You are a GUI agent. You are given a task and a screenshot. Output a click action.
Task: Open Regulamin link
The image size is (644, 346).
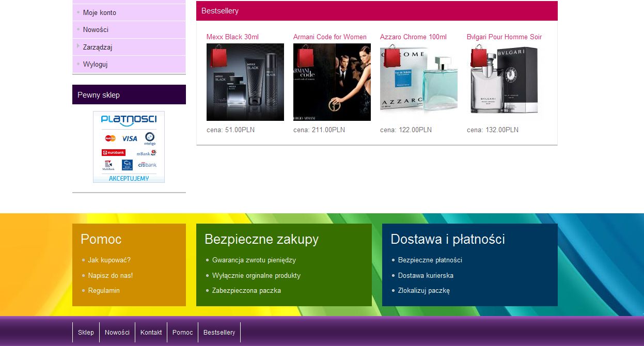pyautogui.click(x=104, y=291)
